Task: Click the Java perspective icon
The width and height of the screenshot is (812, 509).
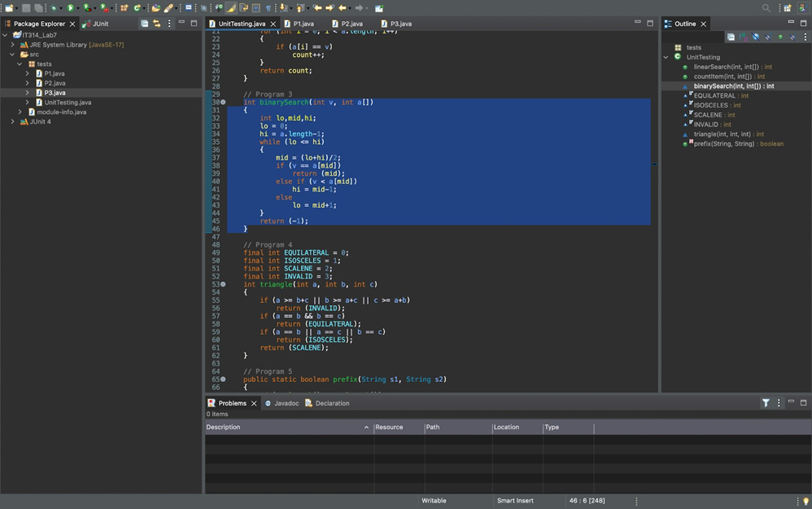Action: tap(802, 8)
